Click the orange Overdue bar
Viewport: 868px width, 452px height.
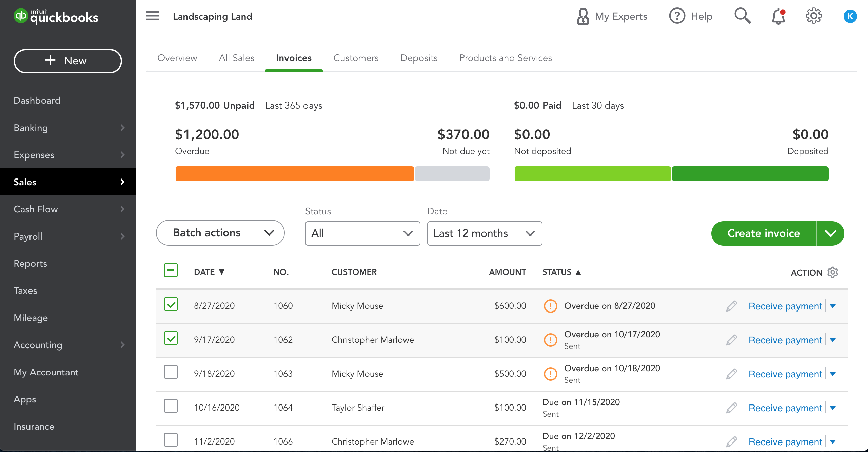294,174
